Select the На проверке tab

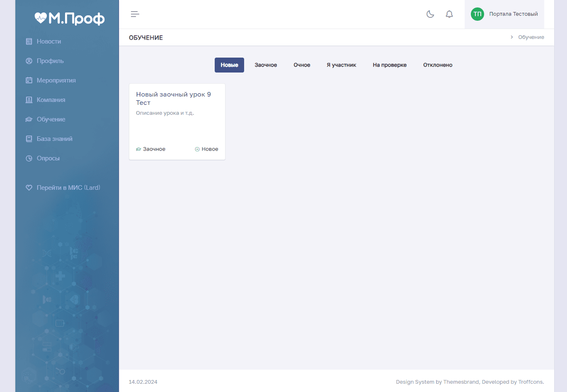pyautogui.click(x=390, y=65)
